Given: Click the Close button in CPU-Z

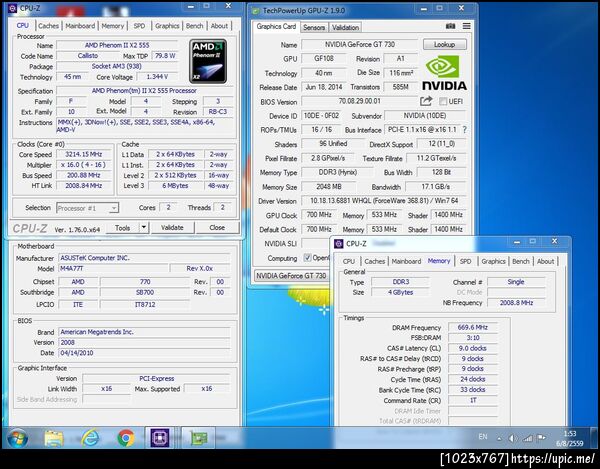Looking at the screenshot, I should tap(217, 227).
